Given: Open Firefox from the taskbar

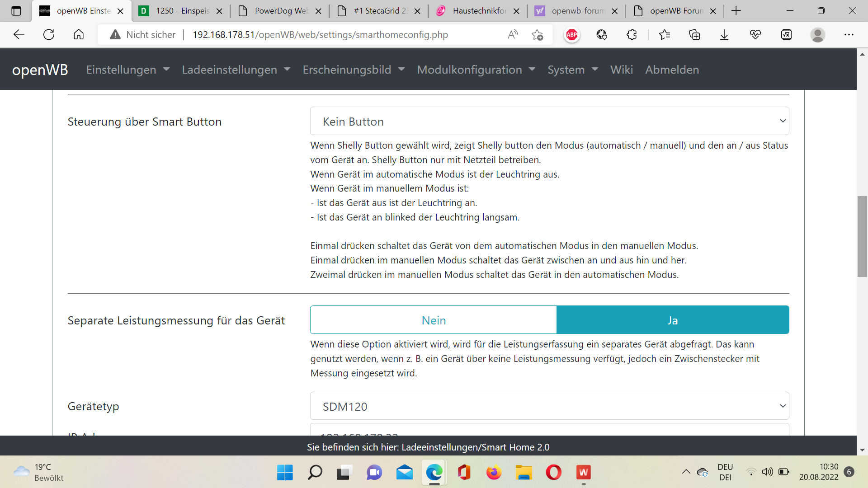Looking at the screenshot, I should point(494,473).
